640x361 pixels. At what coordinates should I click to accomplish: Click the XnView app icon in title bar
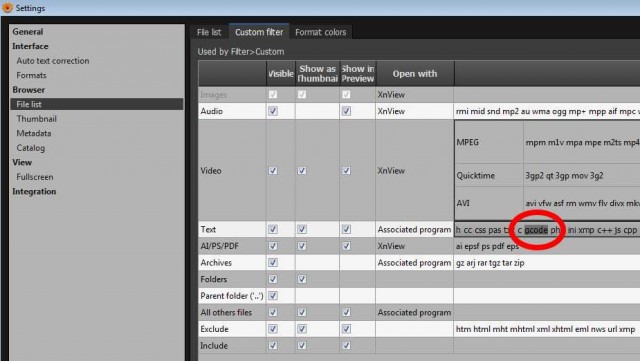(x=7, y=7)
